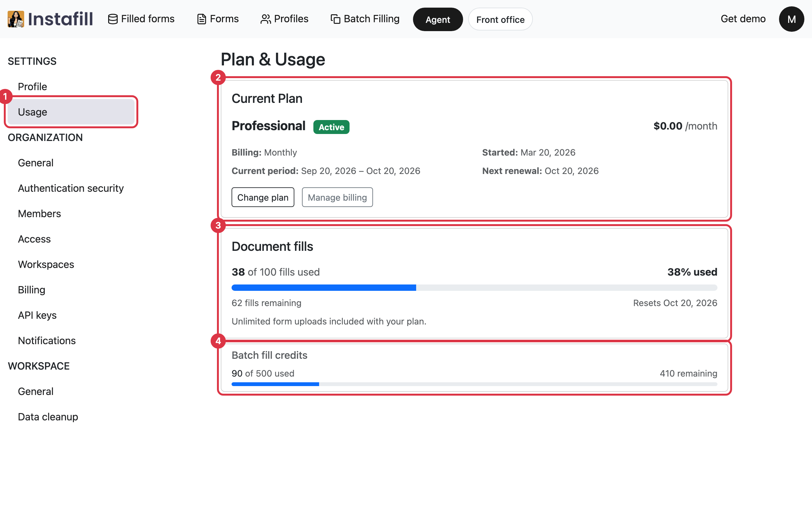The image size is (812, 508).
Task: Click the Instafill logo icon
Action: pyautogui.click(x=16, y=19)
